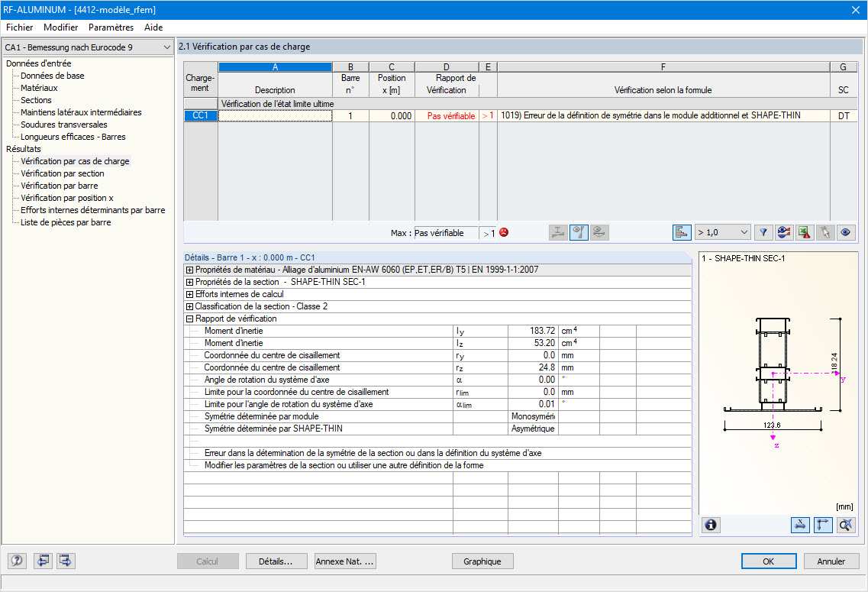This screenshot has height=592, width=868.
Task: Close the RF-ALUMINUM window
Action: (855, 10)
